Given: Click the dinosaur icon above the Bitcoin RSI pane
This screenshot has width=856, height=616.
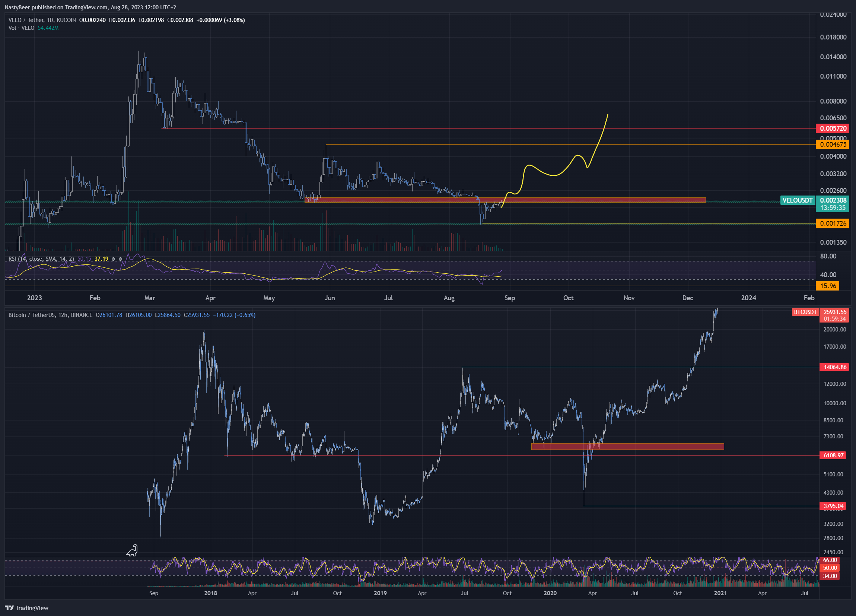Looking at the screenshot, I should pyautogui.click(x=132, y=550).
